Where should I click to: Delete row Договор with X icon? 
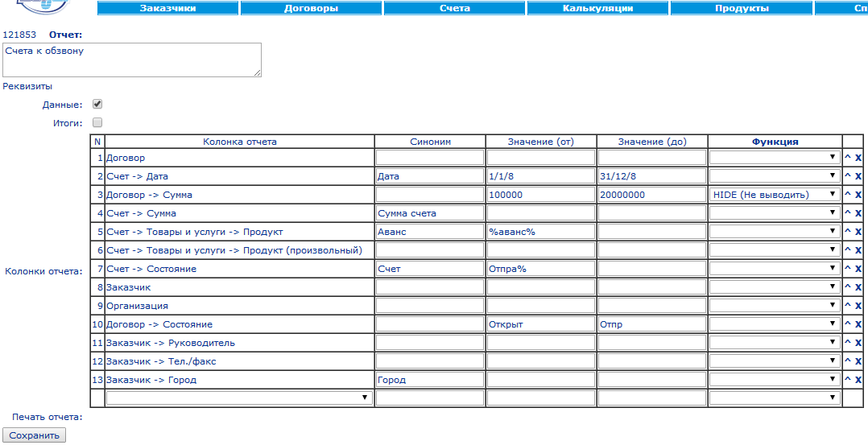pyautogui.click(x=858, y=158)
